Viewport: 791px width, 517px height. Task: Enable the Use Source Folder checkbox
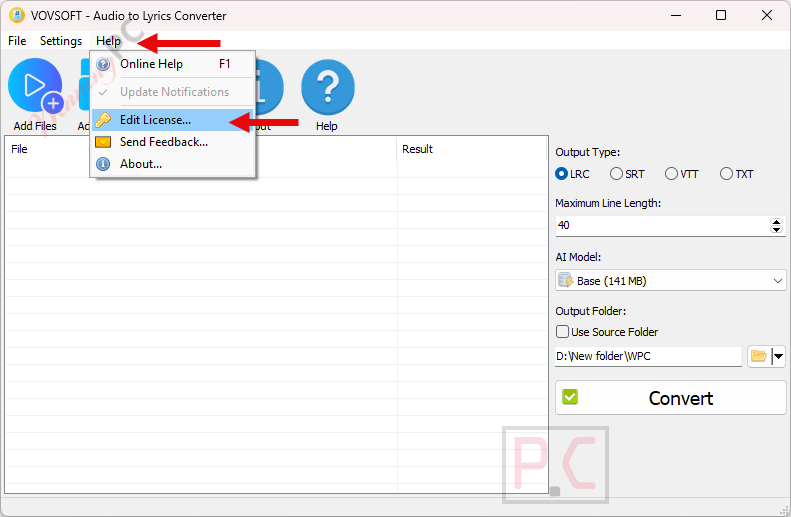pyautogui.click(x=562, y=332)
